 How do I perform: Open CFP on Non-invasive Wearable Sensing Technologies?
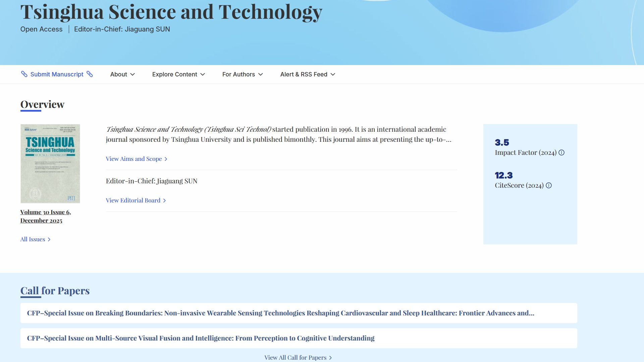click(299, 313)
